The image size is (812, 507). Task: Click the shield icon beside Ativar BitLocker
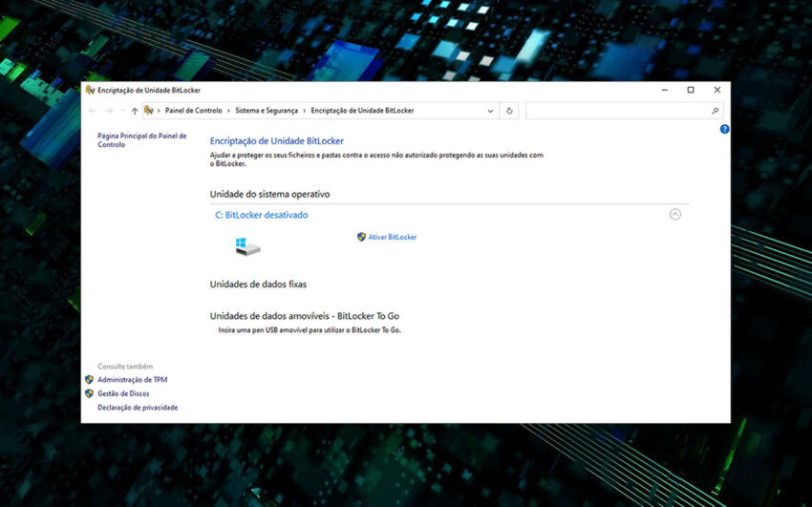[x=361, y=237]
